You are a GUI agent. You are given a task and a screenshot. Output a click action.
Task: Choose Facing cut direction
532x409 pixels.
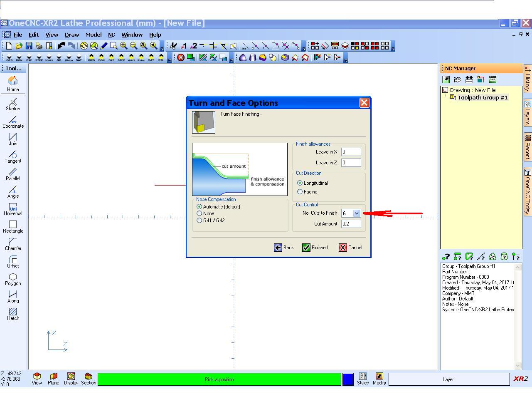click(x=300, y=192)
